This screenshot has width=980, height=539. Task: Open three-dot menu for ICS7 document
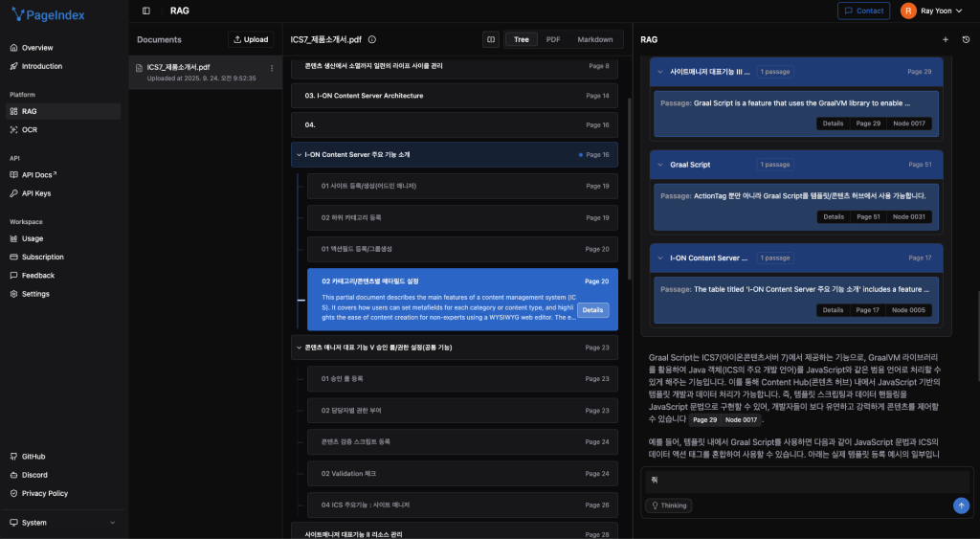coord(272,68)
